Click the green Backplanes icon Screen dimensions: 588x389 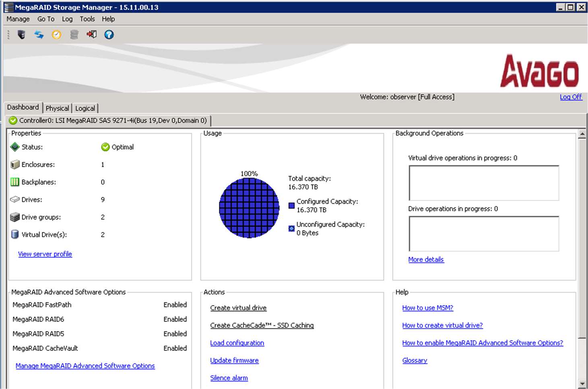pos(15,182)
